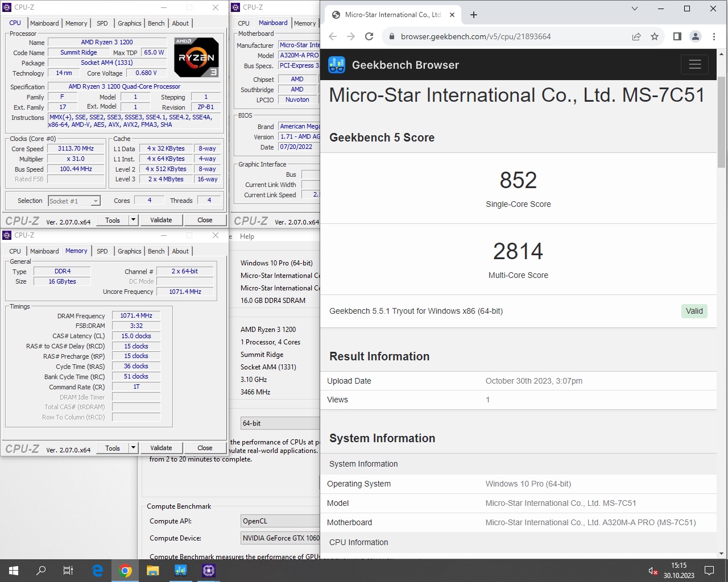Click scroll down arrow in Chrome scrollbar
The width and height of the screenshot is (728, 582).
coord(722,554)
